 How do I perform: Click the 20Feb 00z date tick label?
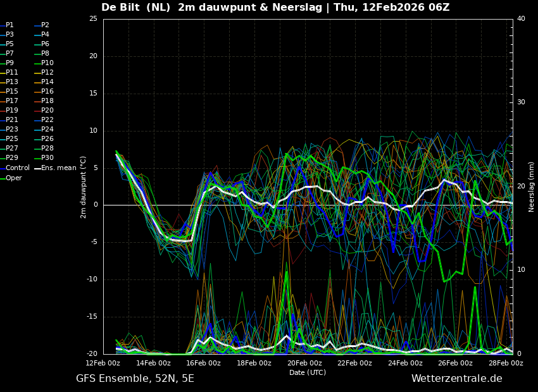304,364
